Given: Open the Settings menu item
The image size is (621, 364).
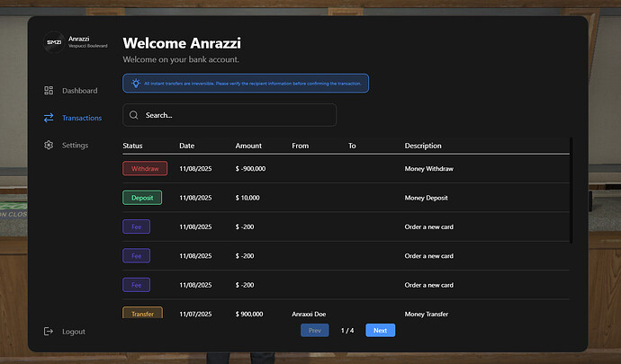Looking at the screenshot, I should (x=66, y=146).
